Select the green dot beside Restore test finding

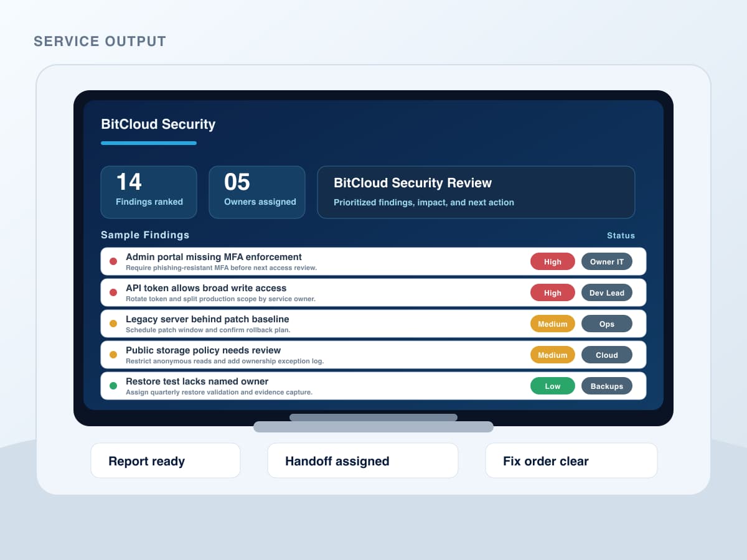click(113, 386)
